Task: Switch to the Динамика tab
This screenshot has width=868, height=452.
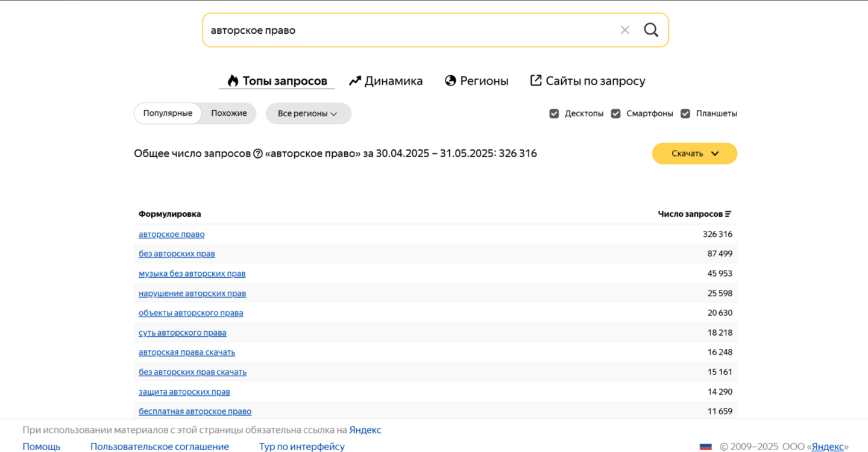Action: pyautogui.click(x=386, y=81)
